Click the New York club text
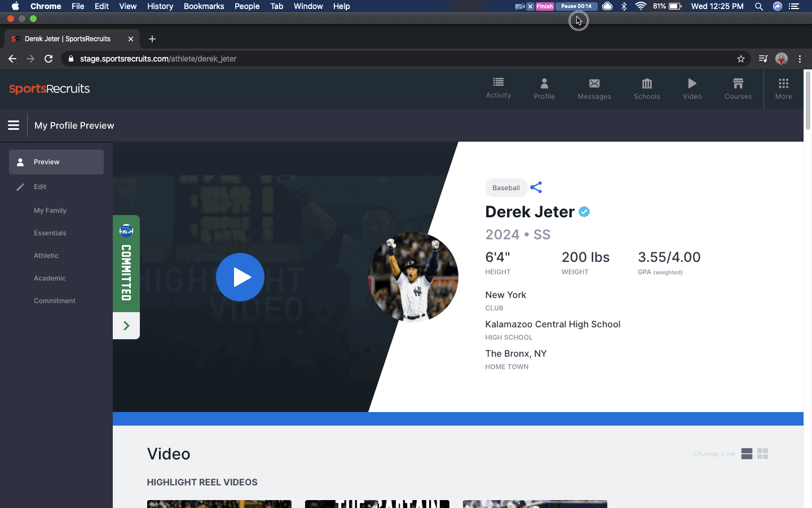812x508 pixels. click(506, 295)
